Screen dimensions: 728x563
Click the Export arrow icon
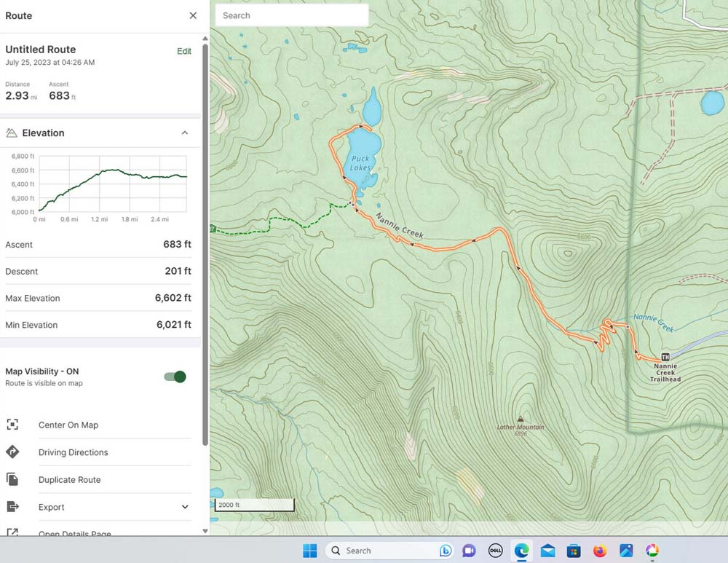coord(12,507)
